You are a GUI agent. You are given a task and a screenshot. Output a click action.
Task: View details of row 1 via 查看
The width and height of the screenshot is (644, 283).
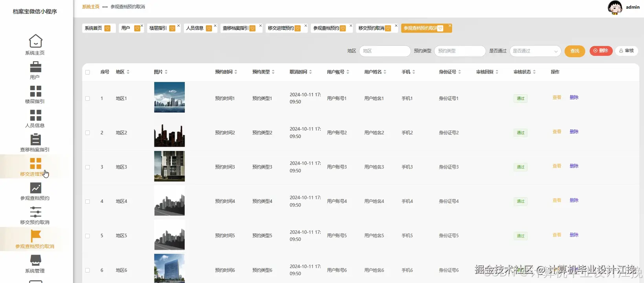click(x=557, y=97)
